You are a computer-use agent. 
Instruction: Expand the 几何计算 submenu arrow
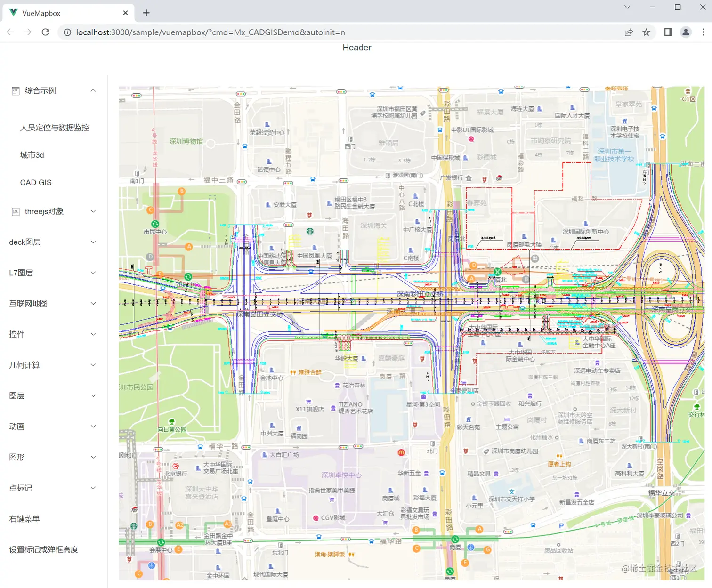(93, 365)
